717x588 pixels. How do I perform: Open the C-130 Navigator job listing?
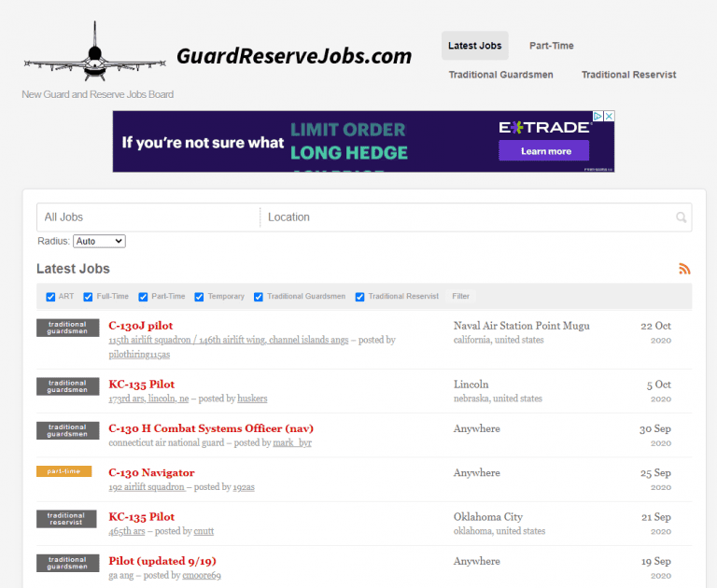click(151, 472)
